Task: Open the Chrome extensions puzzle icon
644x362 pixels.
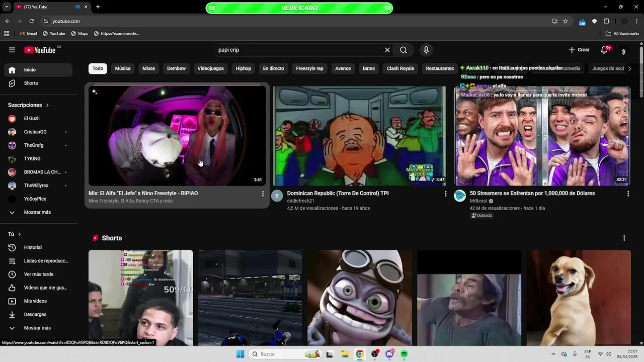Action: click(606, 21)
